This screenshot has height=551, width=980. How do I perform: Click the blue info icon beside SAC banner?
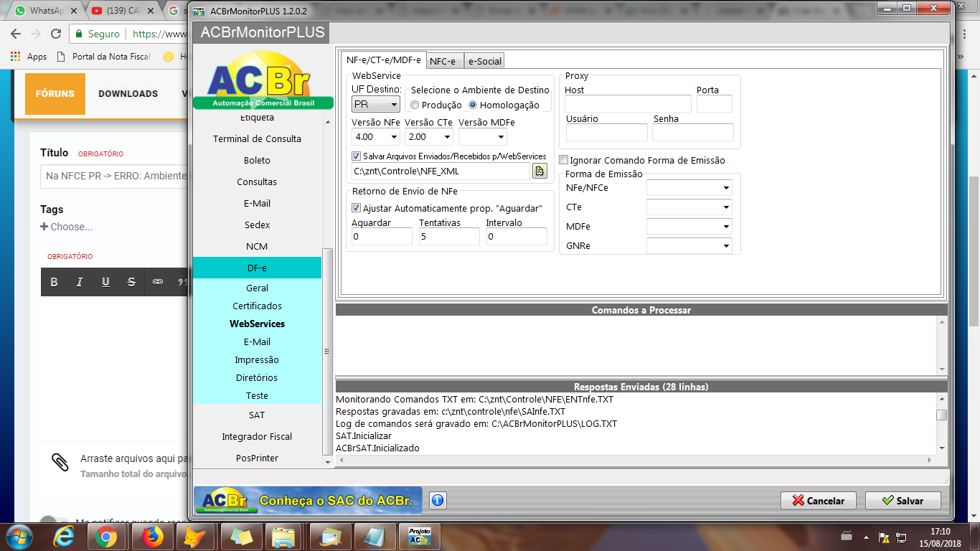(x=438, y=500)
